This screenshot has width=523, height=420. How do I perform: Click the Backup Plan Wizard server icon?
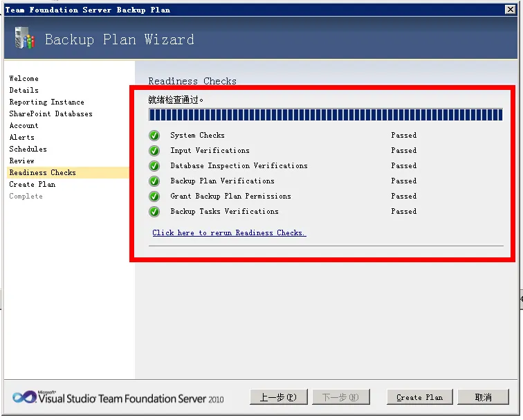pos(25,38)
